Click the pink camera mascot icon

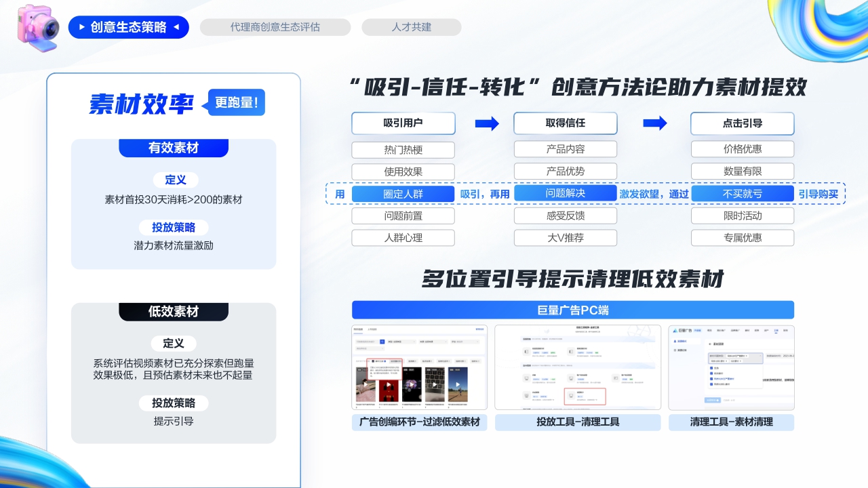(x=37, y=28)
